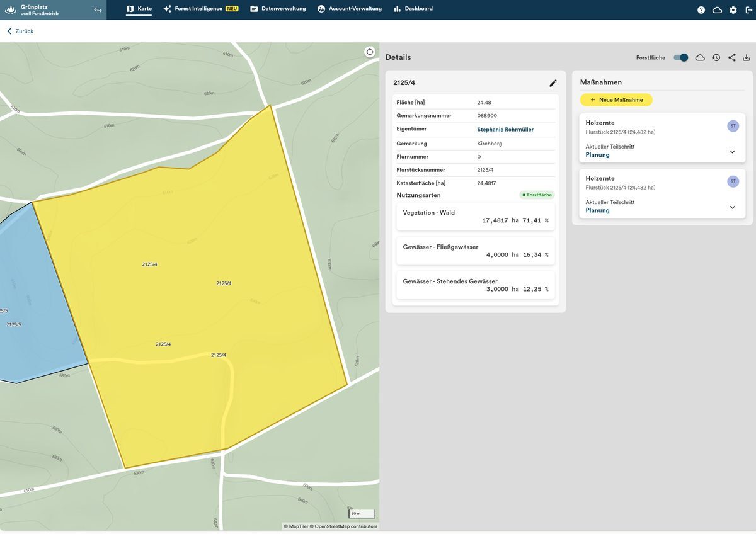Switch to the Dashboard tab
756x534 pixels.
click(413, 9)
